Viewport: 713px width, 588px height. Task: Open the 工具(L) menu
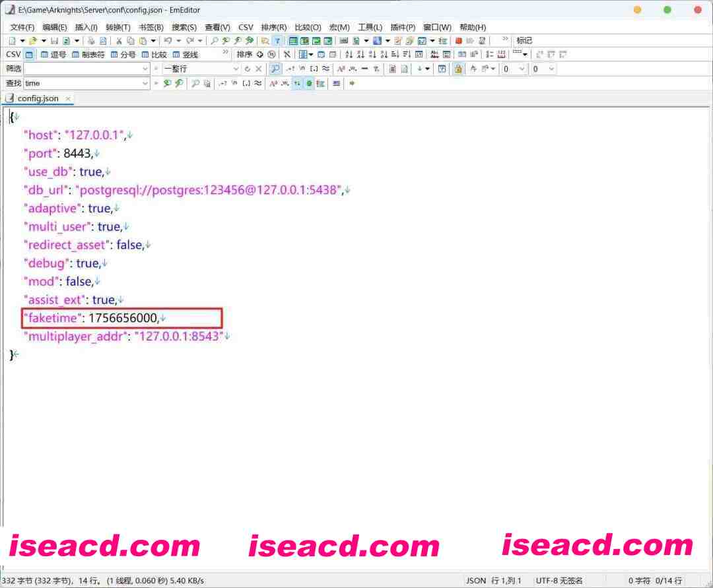370,27
